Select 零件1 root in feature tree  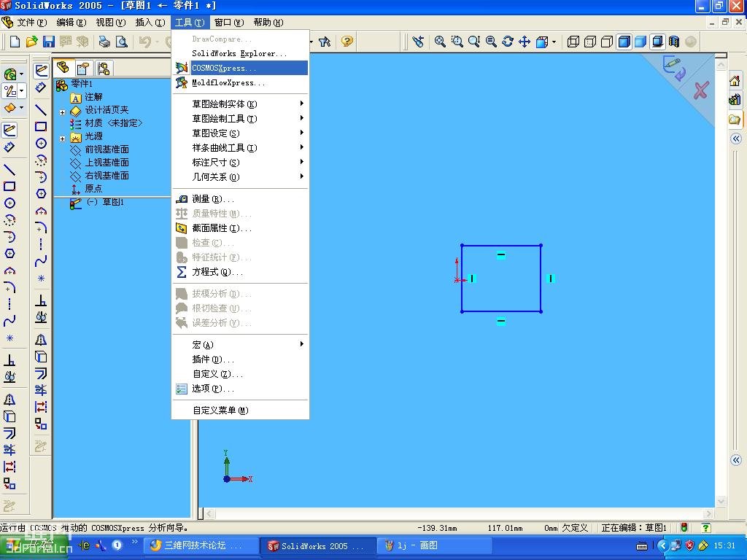click(82, 84)
